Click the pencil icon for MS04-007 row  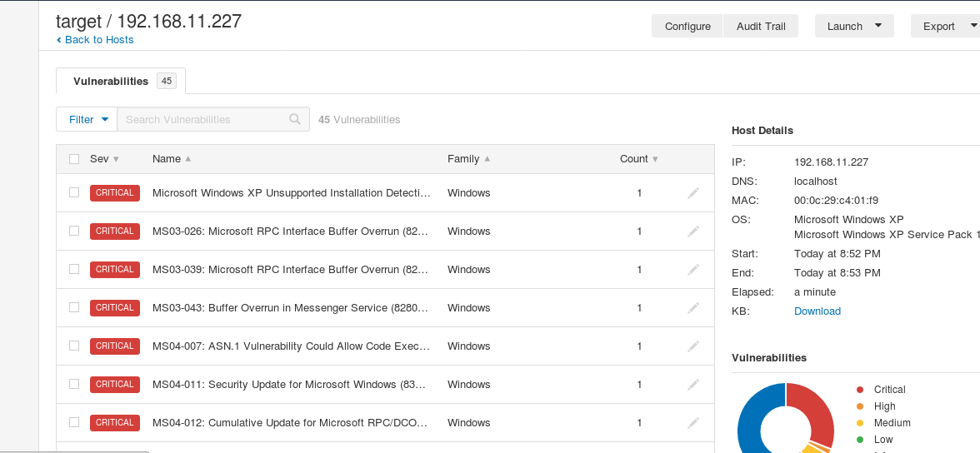point(693,346)
